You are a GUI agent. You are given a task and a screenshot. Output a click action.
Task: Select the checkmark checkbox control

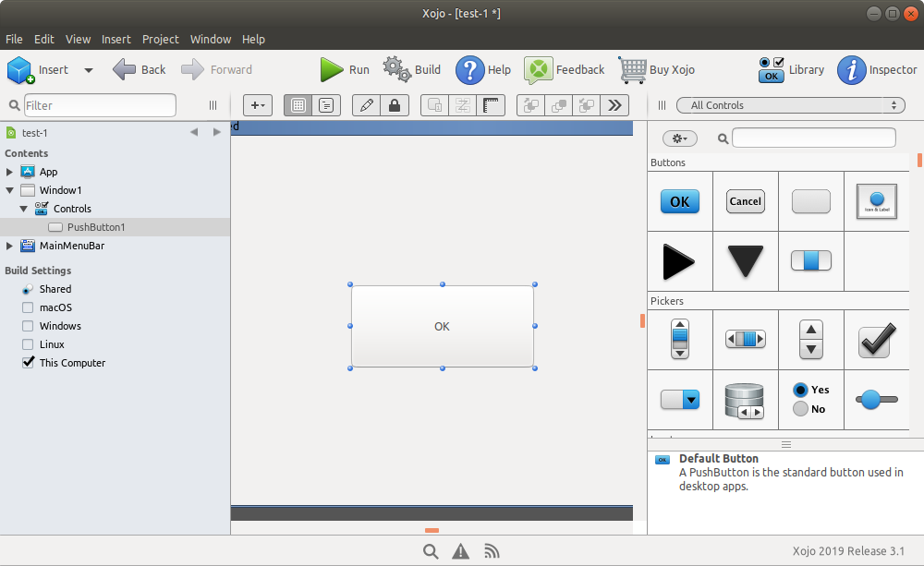[877, 340]
